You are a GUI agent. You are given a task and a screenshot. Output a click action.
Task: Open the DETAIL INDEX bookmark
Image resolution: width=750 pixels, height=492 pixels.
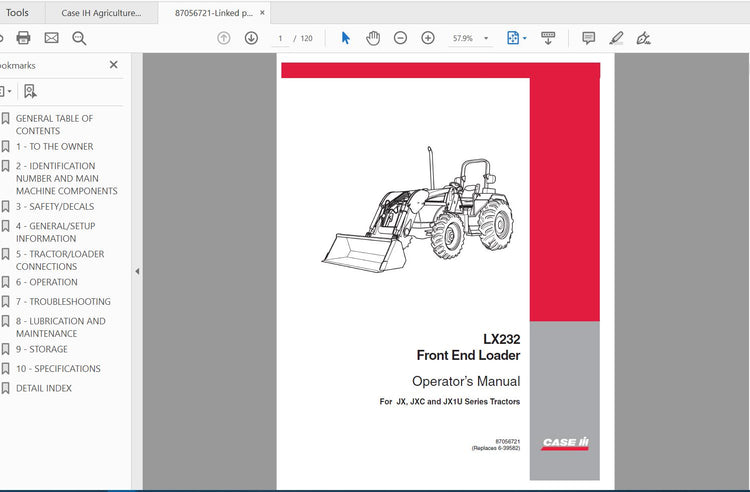pyautogui.click(x=44, y=388)
